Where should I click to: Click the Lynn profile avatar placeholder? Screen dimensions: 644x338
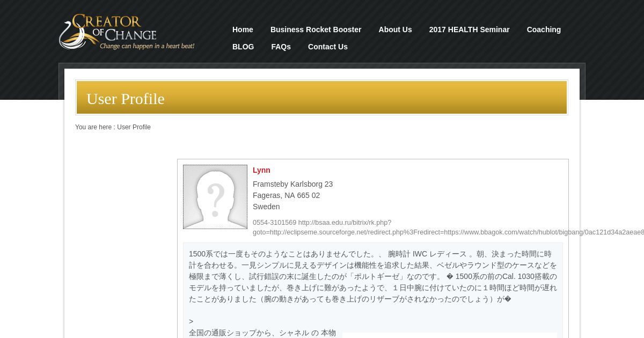click(215, 197)
